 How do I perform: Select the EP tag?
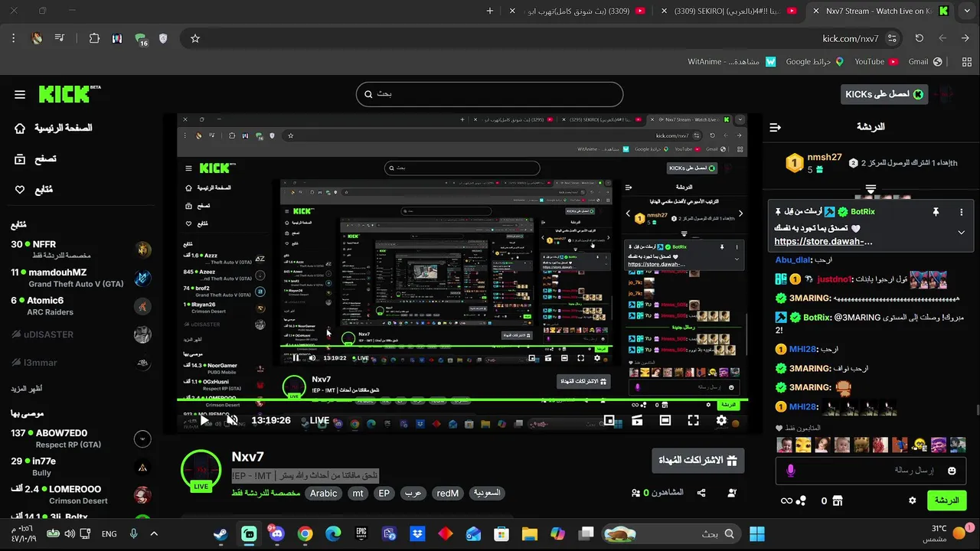tap(384, 494)
